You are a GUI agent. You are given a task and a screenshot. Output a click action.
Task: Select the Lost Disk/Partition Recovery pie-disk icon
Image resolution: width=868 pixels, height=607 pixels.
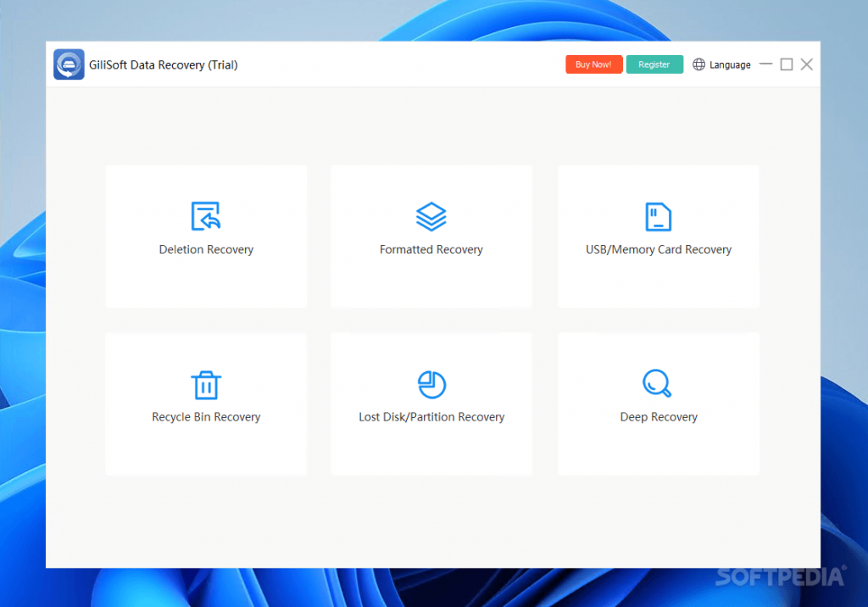431,383
